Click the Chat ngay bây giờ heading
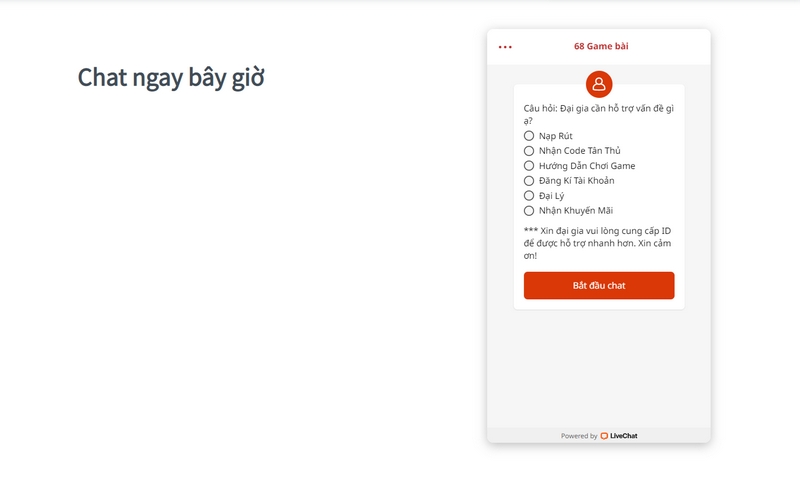Image resolution: width=800 pixels, height=487 pixels. 171,78
